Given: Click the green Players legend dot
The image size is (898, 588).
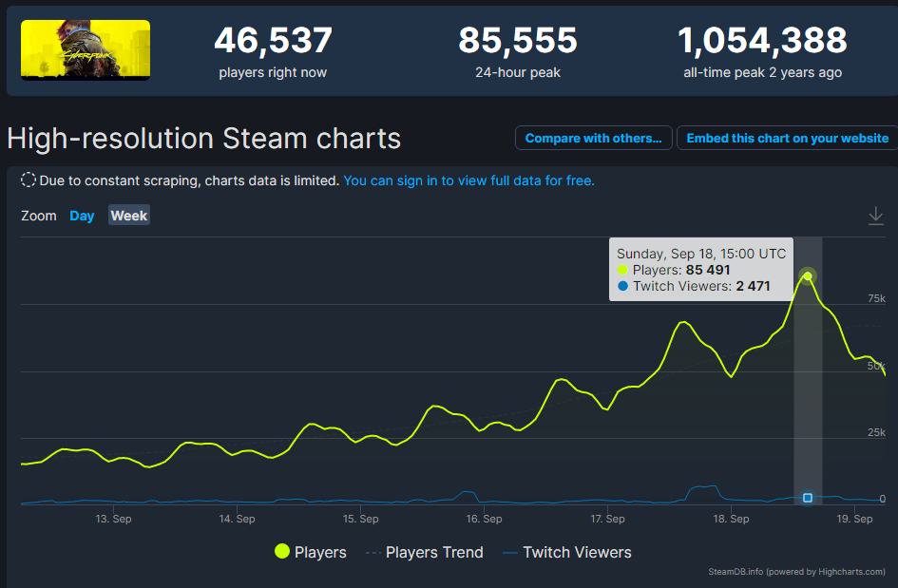Looking at the screenshot, I should pyautogui.click(x=282, y=551).
